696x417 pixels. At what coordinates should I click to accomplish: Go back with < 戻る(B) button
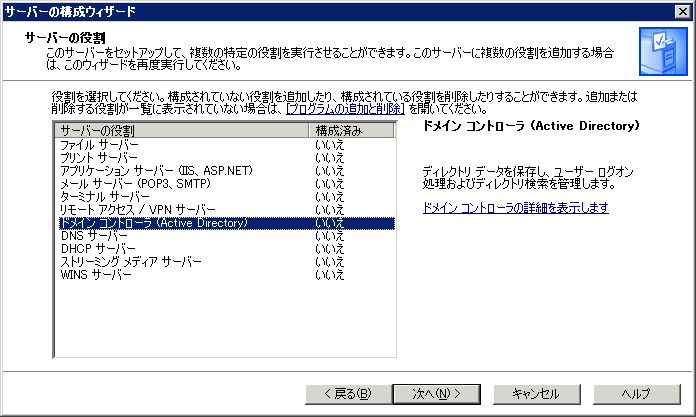coord(348,394)
